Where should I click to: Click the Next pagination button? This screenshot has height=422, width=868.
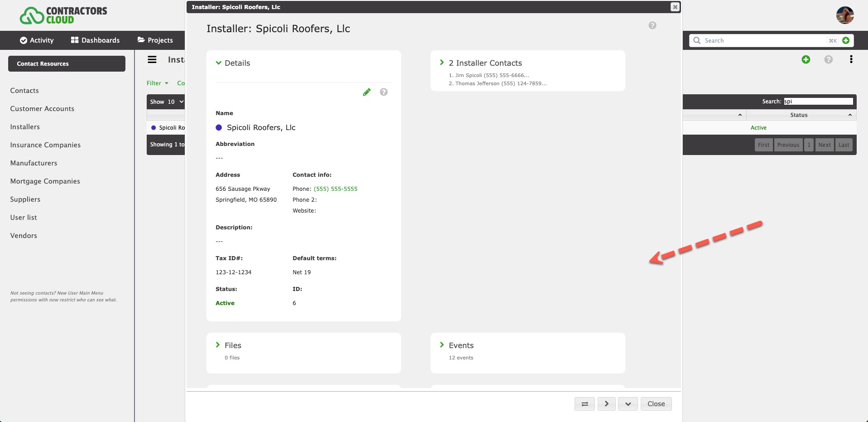point(825,145)
